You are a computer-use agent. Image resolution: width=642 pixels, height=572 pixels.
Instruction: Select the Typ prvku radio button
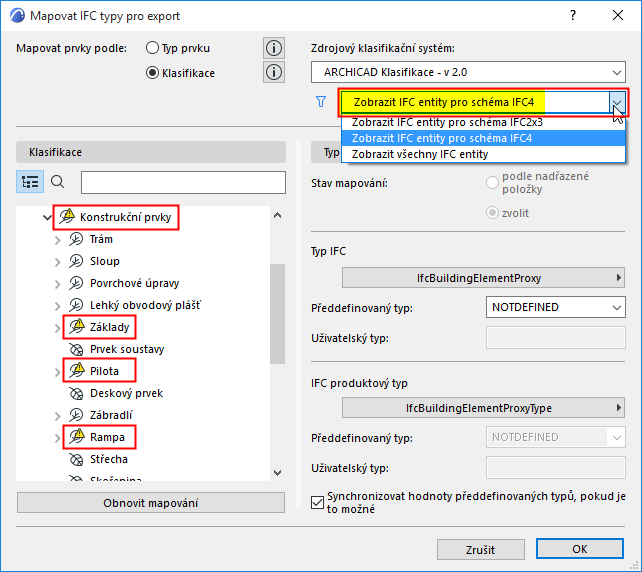152,48
